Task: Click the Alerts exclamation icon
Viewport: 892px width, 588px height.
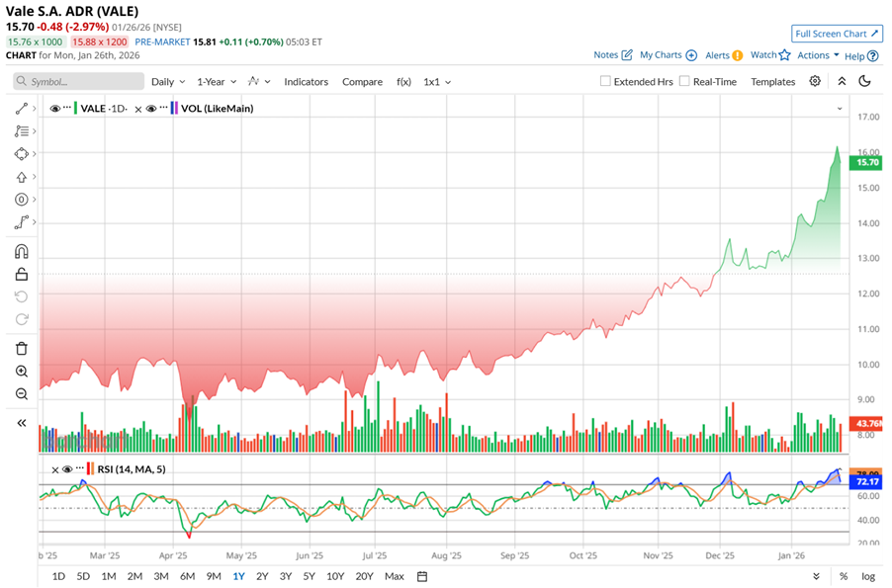Action: (738, 55)
